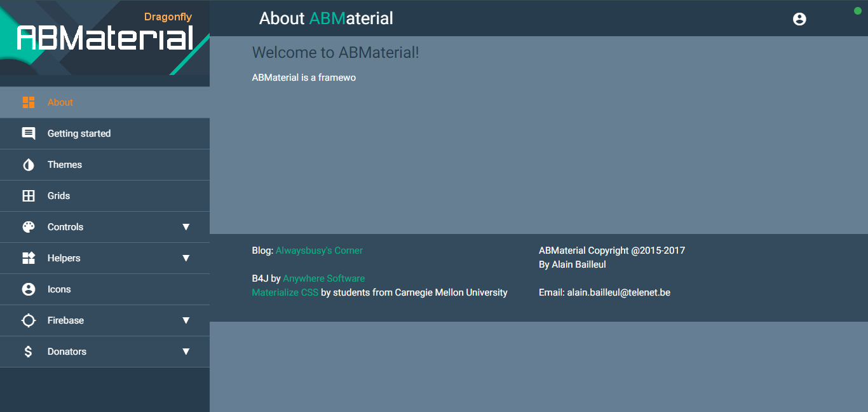Screen dimensions: 868x412
Task: Click the Helpers widgets icon
Action: coord(29,258)
